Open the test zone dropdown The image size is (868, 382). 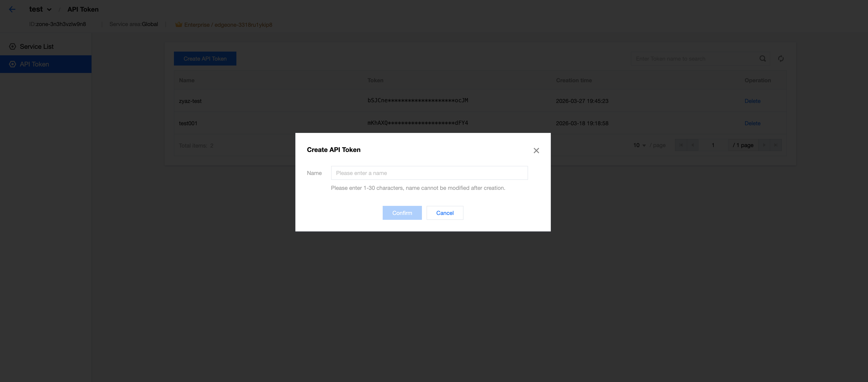coord(49,9)
